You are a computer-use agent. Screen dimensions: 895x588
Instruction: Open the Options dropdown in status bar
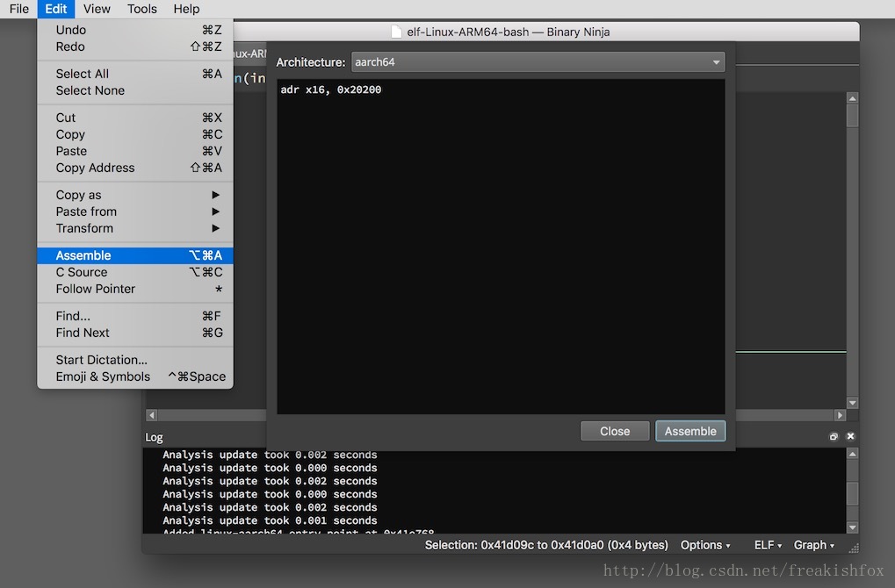705,545
